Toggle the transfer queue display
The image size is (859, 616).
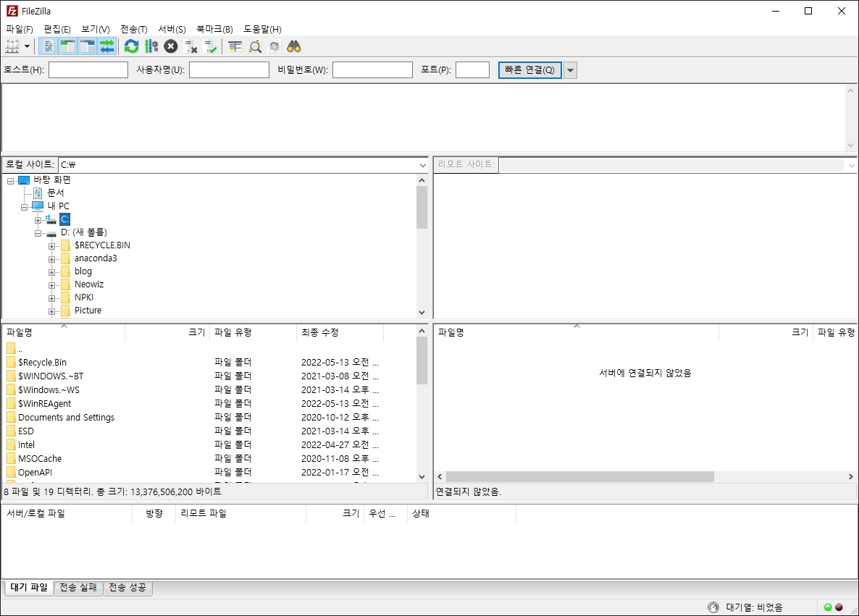tap(107, 46)
